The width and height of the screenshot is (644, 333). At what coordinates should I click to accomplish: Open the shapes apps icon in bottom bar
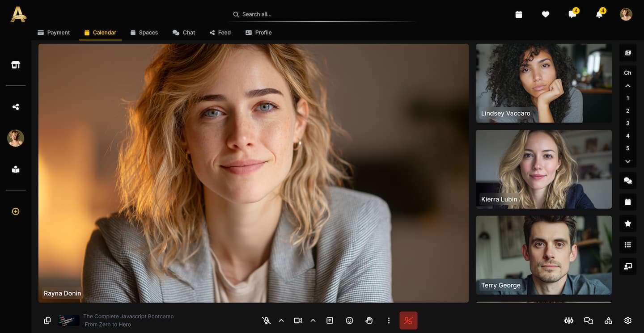608,320
